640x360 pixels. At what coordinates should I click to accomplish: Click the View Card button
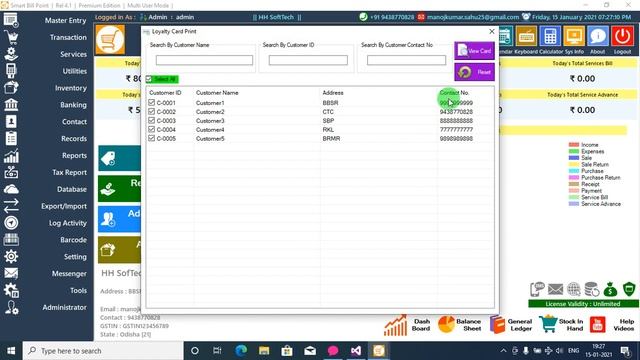[x=474, y=51]
